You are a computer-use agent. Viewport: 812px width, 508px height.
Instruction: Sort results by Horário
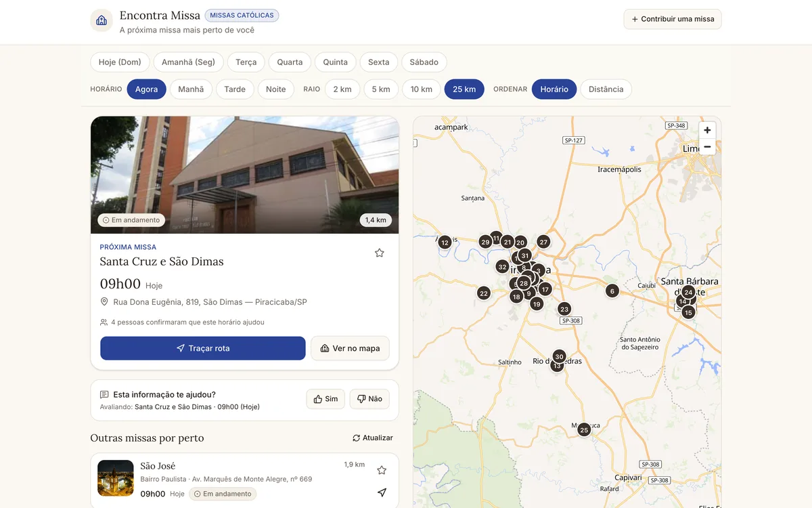[x=554, y=89]
